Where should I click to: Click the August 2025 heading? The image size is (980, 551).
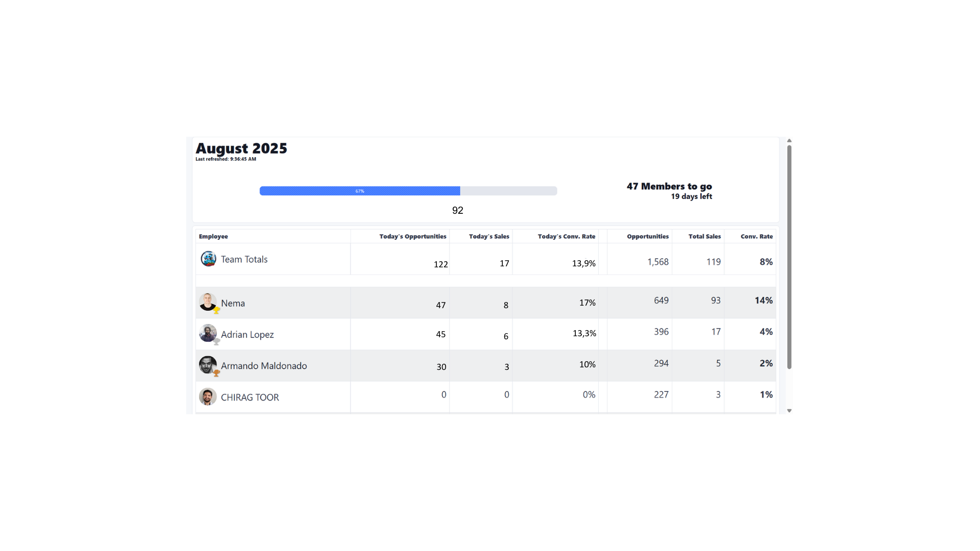241,148
